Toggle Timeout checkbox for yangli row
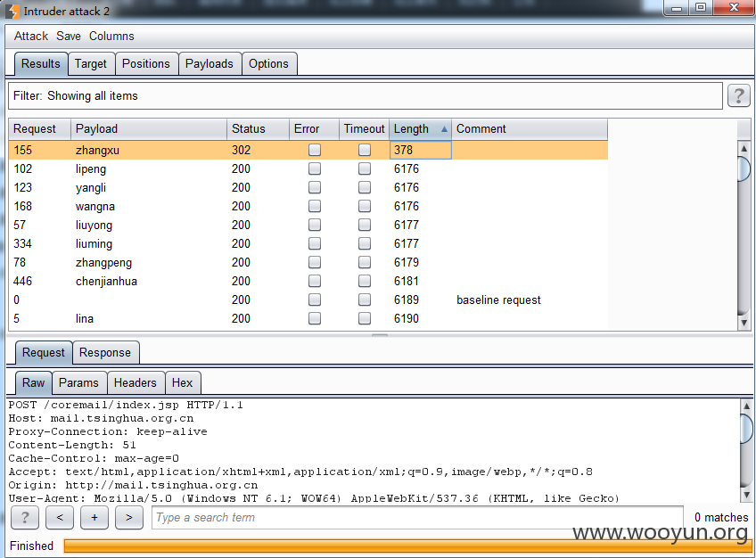The image size is (756, 558). click(365, 187)
